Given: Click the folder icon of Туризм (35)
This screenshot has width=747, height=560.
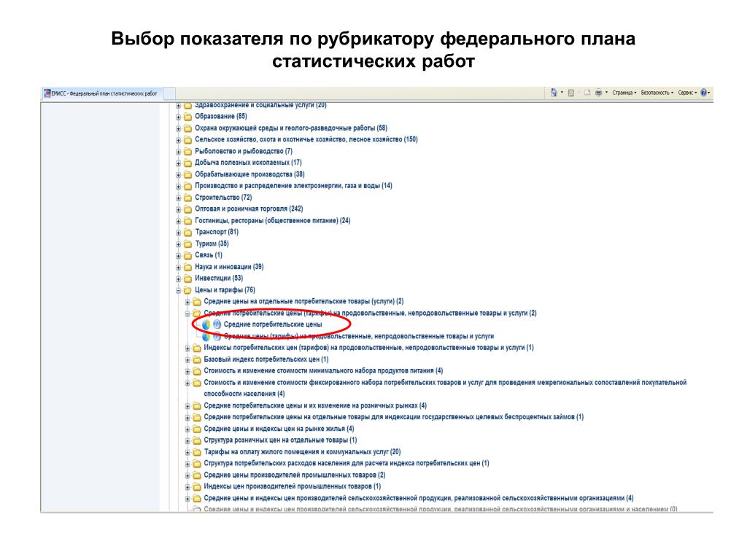Looking at the screenshot, I should (187, 244).
